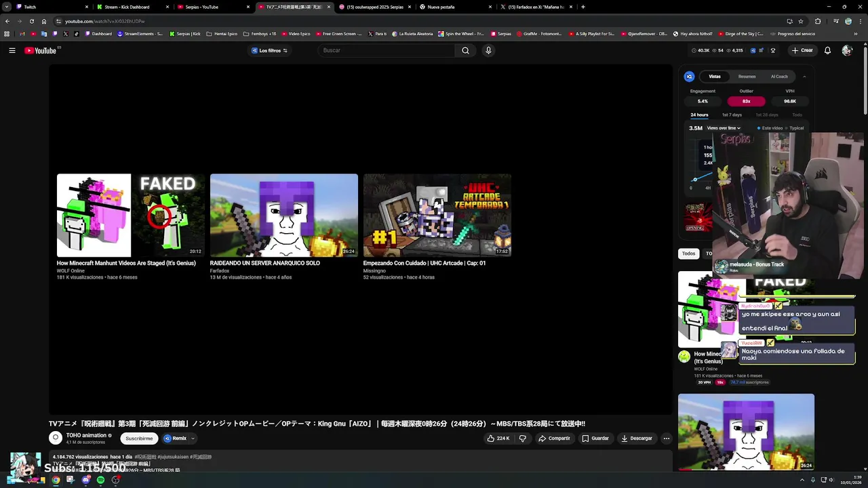The image size is (868, 488).
Task: Open the YouTube hamburger guide menu
Action: pyautogui.click(x=12, y=50)
